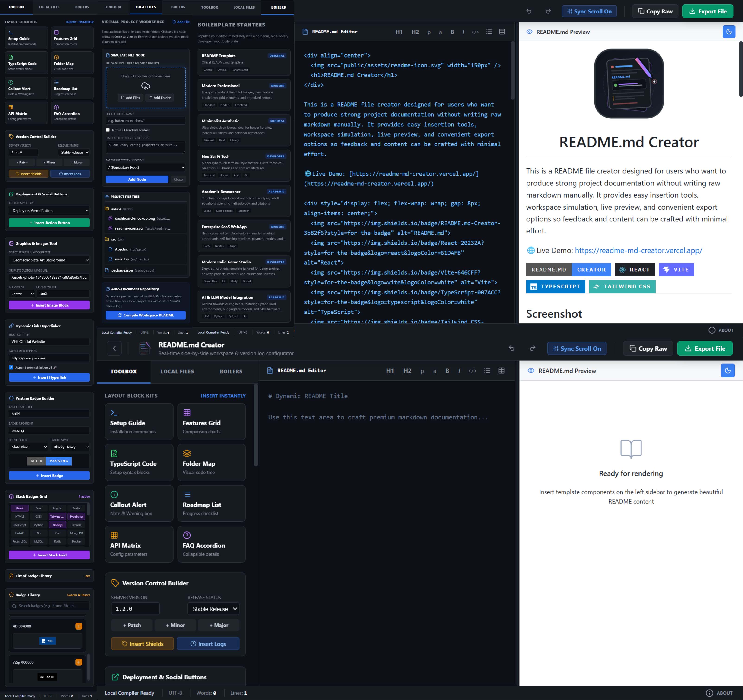Deselect Node.js in Stack Badges Grid
Screen dimensions: 743x700
tap(57, 525)
